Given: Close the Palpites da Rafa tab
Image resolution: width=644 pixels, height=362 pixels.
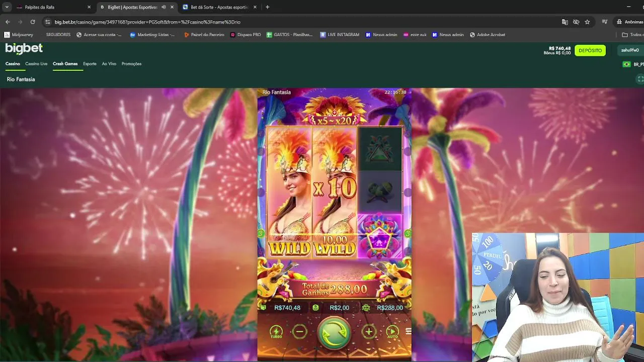Looking at the screenshot, I should click(89, 7).
